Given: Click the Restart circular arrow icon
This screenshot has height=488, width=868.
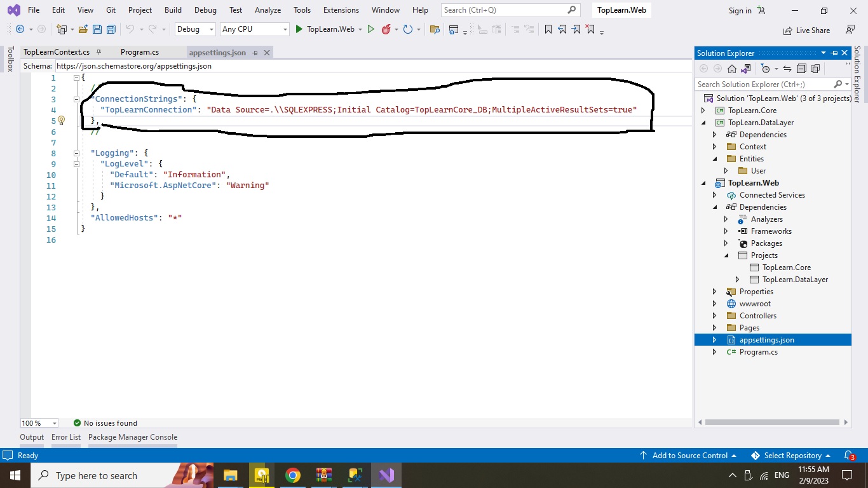Looking at the screenshot, I should tap(408, 29).
